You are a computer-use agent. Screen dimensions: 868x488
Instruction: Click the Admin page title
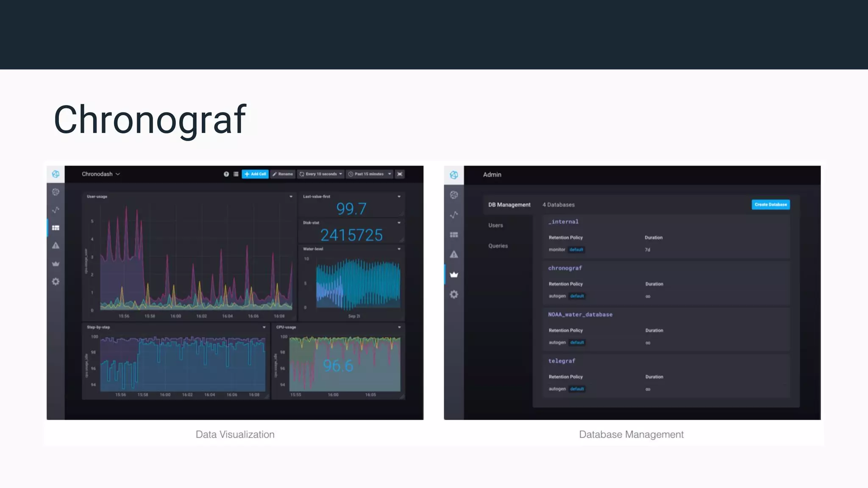pos(492,175)
